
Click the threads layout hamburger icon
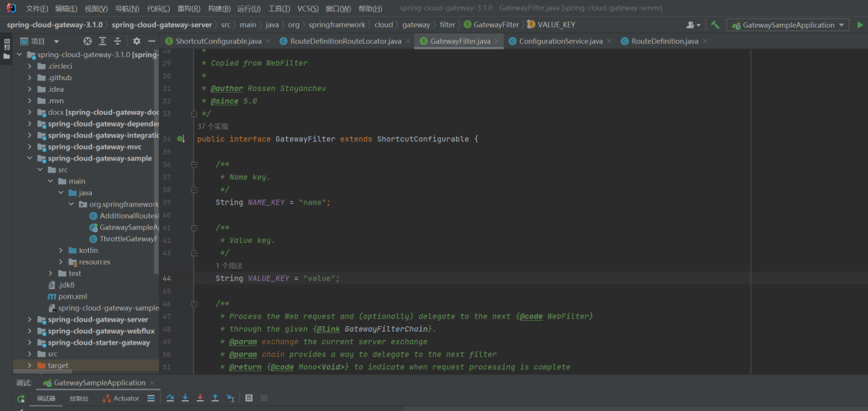tap(151, 399)
